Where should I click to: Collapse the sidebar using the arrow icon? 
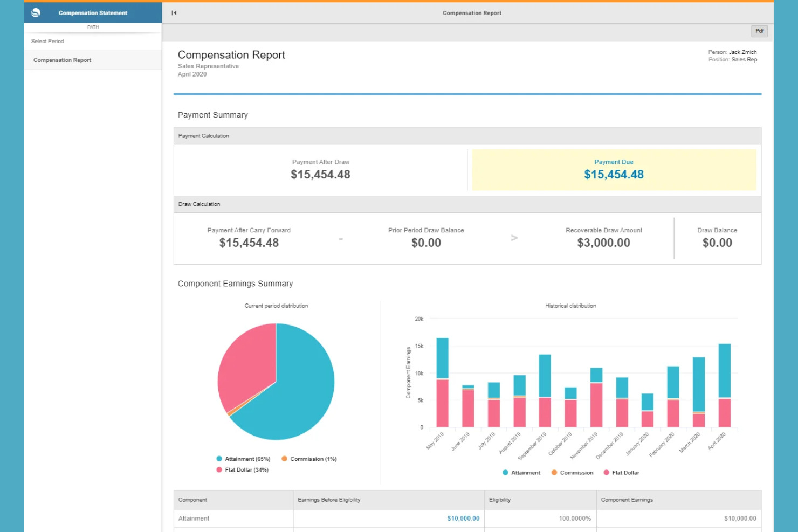(x=173, y=12)
